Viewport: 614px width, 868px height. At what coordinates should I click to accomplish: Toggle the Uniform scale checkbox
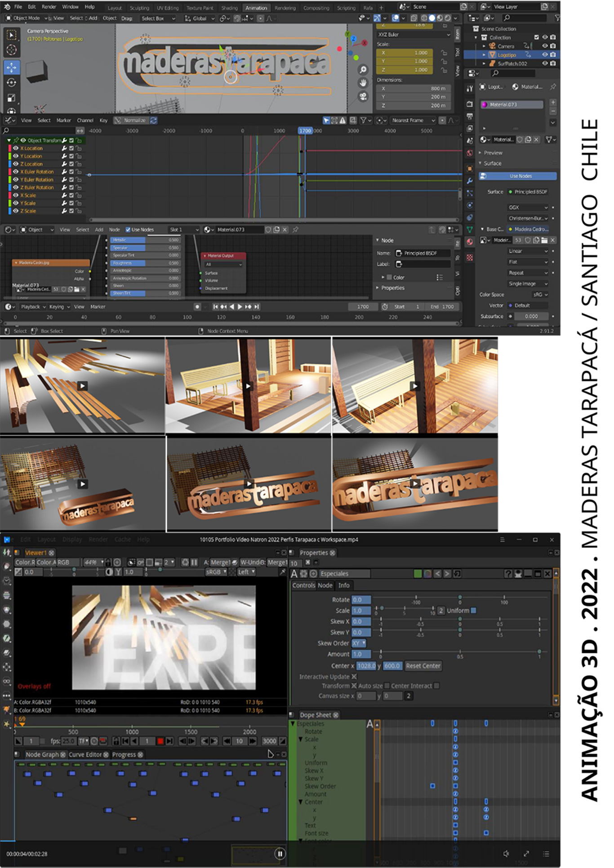(x=473, y=611)
